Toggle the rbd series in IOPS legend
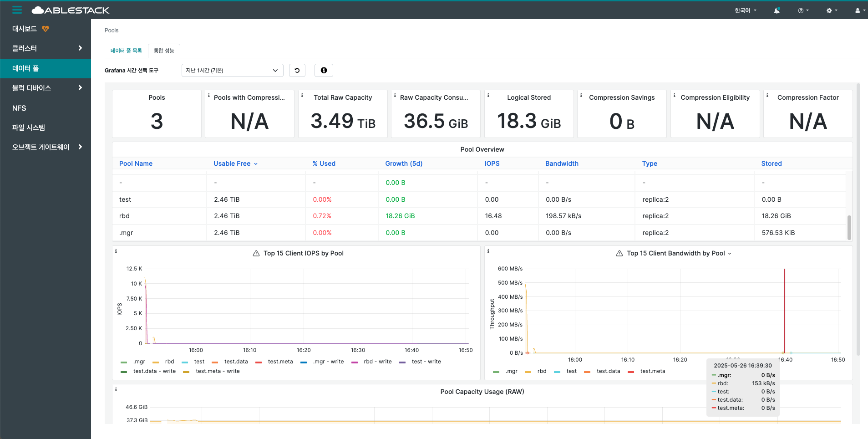Viewport: 868px width, 439px height. tap(169, 362)
